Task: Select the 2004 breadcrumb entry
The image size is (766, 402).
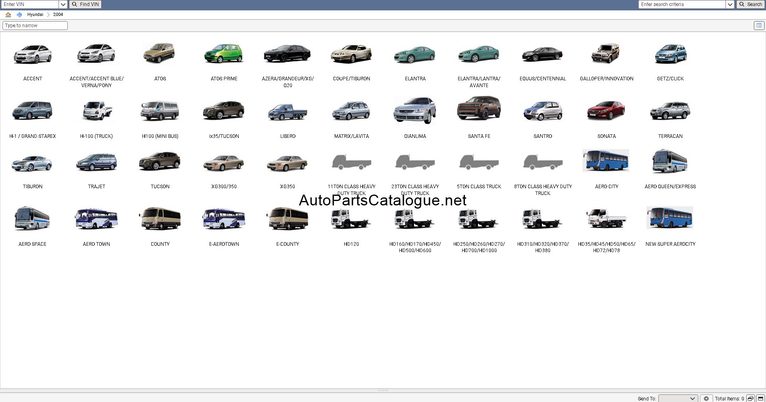Action: pyautogui.click(x=58, y=15)
